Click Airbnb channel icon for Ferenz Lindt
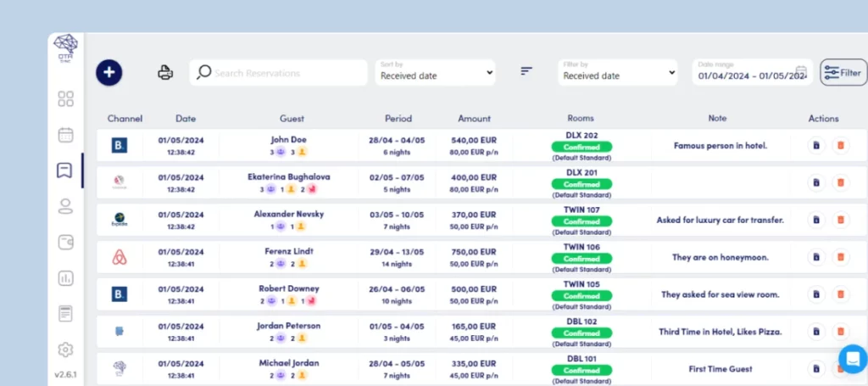 click(x=120, y=257)
